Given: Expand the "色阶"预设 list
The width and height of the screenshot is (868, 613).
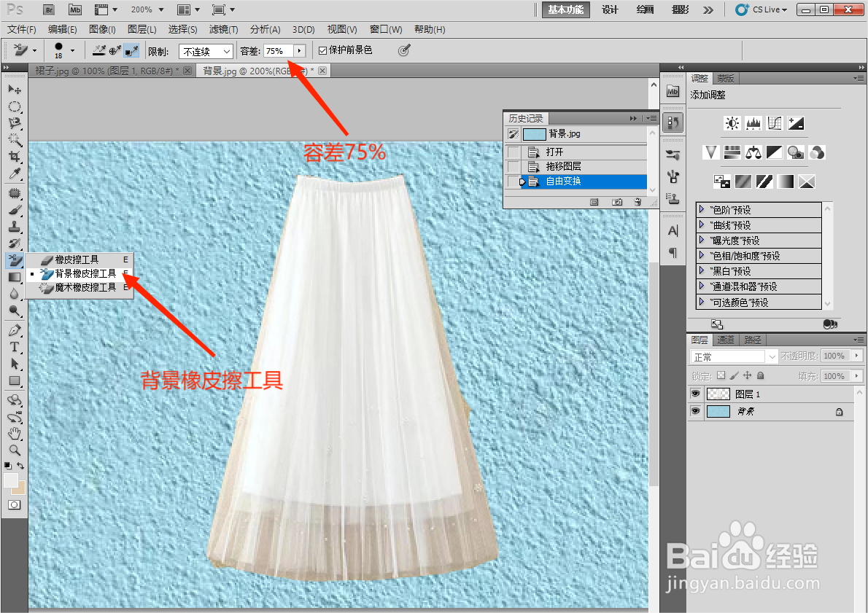Looking at the screenshot, I should (x=702, y=209).
